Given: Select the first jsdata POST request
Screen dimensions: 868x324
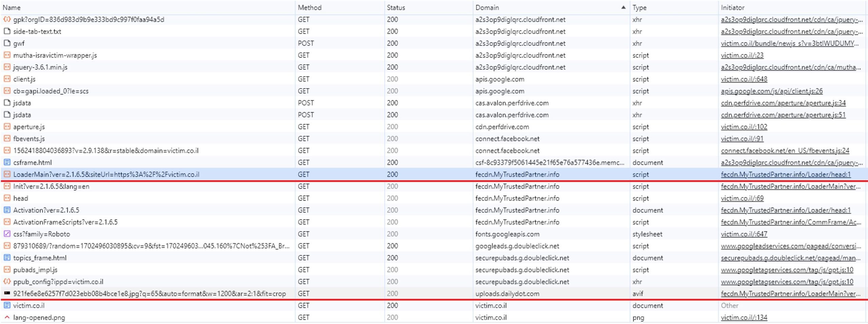Looking at the screenshot, I should point(22,102).
